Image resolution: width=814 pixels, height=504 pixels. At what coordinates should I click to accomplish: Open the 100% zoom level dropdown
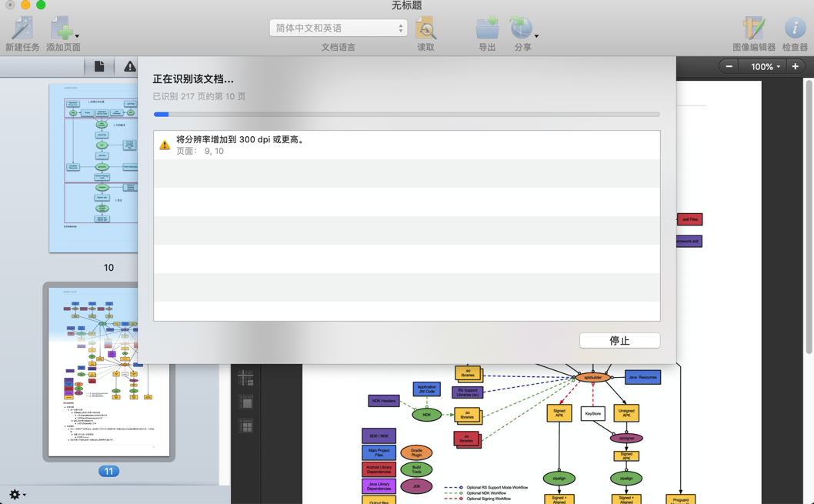[x=764, y=66]
